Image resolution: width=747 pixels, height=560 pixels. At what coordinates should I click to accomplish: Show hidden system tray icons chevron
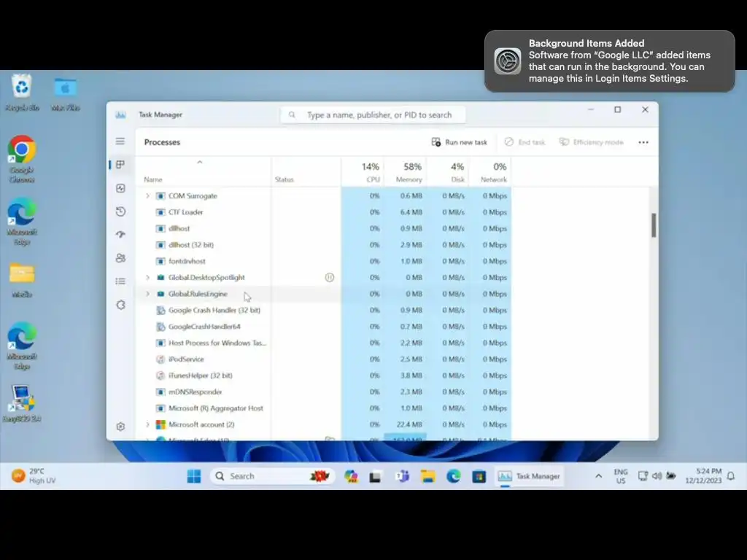pyautogui.click(x=598, y=475)
